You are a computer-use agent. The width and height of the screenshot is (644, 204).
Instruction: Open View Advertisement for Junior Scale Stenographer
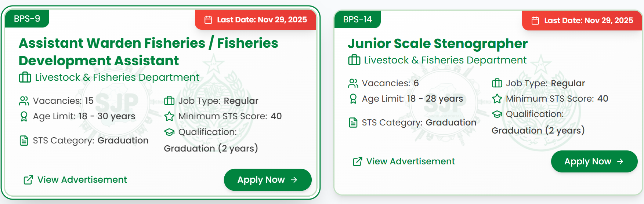(410, 161)
